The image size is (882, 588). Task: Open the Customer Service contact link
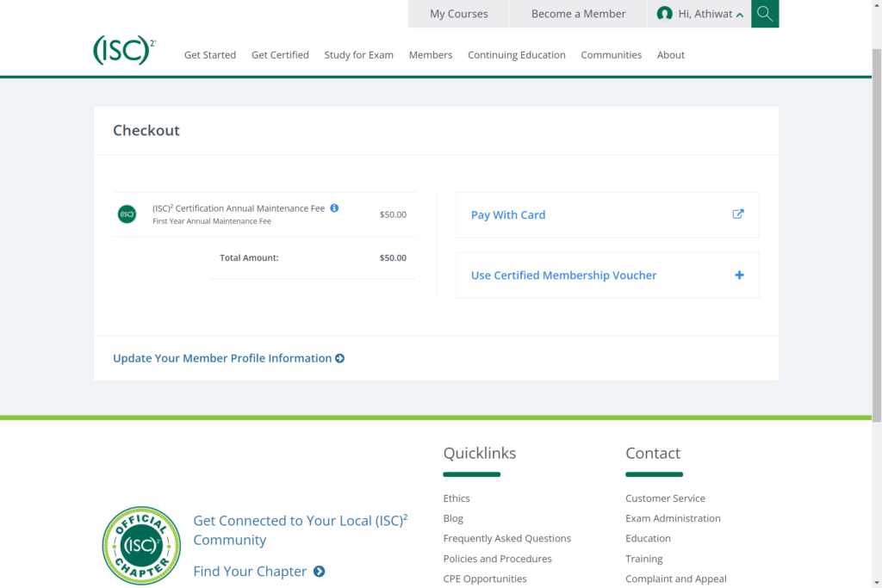[x=665, y=498]
